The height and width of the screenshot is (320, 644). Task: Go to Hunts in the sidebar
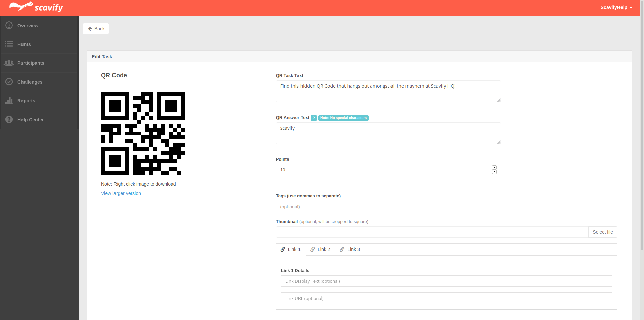39,44
